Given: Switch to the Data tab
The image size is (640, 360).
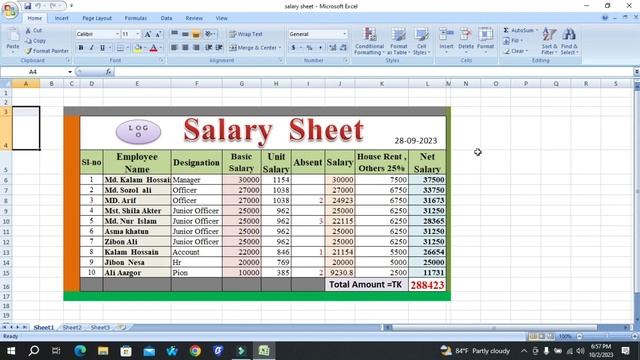Looking at the screenshot, I should point(166,18).
